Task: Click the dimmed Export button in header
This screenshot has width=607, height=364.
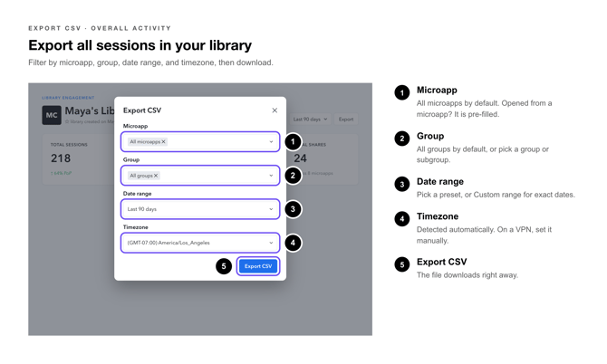Action: [346, 120]
